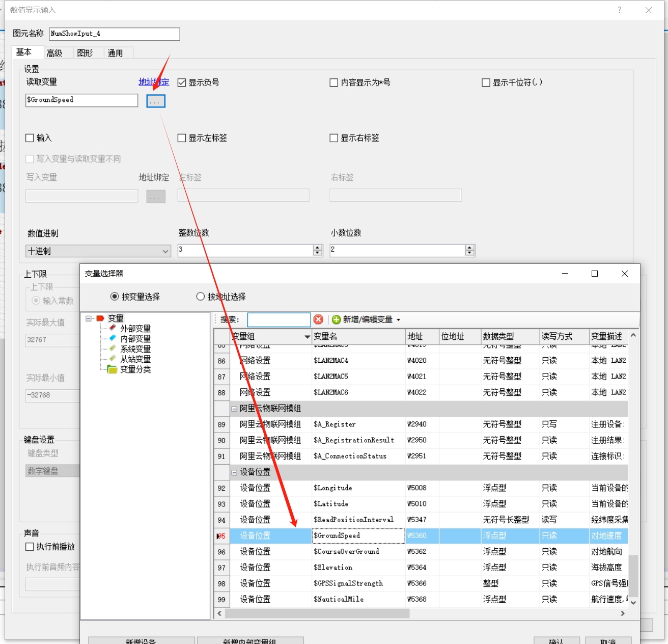
Task: Sort by the 地址 column header
Action: pos(422,336)
